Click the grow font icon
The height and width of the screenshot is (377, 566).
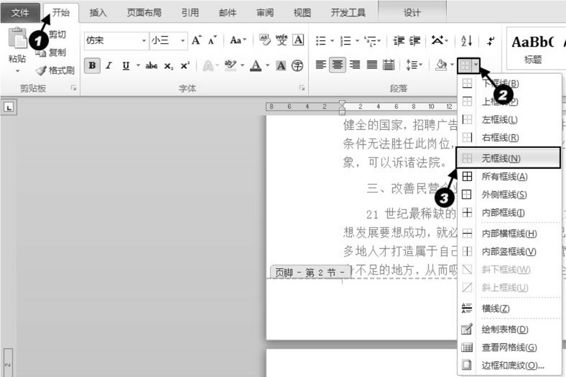(x=196, y=40)
